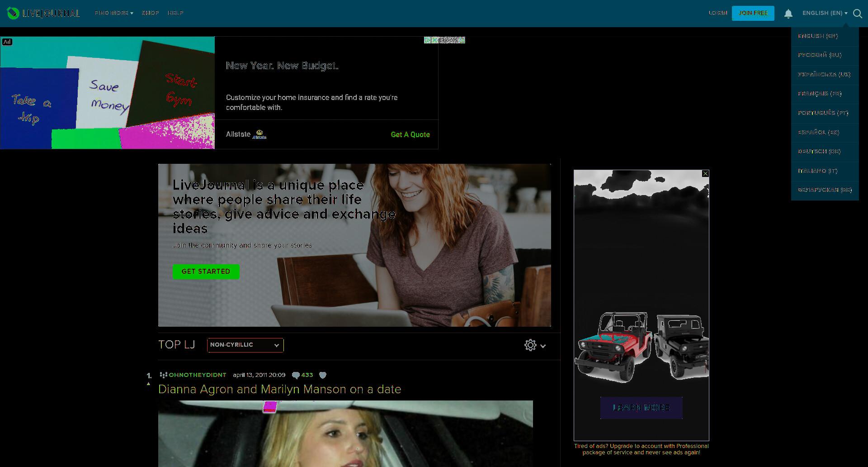Screen dimensions: 868x467
Task: Click Get A Quote in Allstate ad
Action: coord(410,135)
